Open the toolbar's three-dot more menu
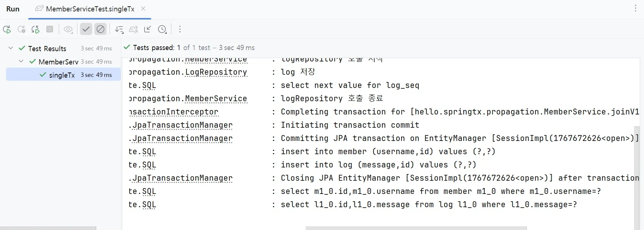 click(180, 29)
